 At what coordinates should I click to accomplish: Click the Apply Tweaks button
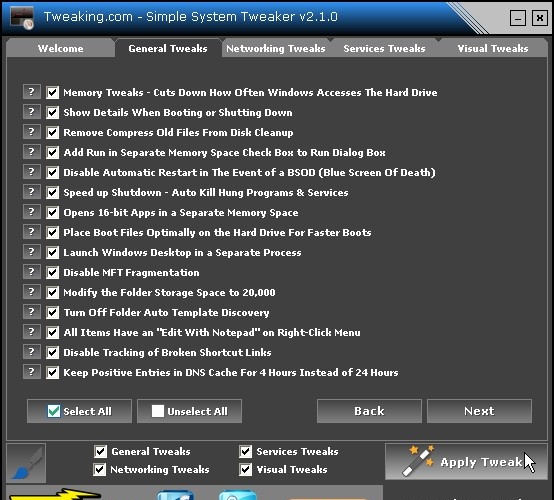[x=466, y=462]
